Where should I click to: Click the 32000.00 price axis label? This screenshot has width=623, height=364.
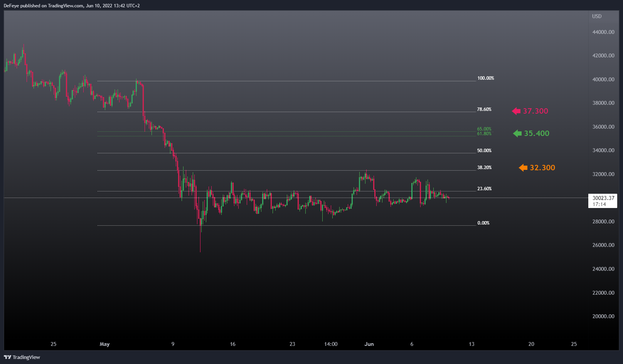point(603,174)
